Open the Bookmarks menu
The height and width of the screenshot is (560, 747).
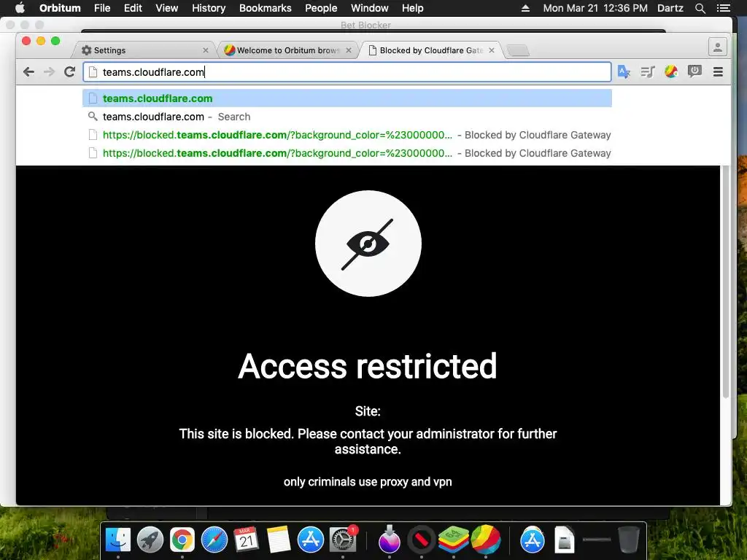click(265, 8)
